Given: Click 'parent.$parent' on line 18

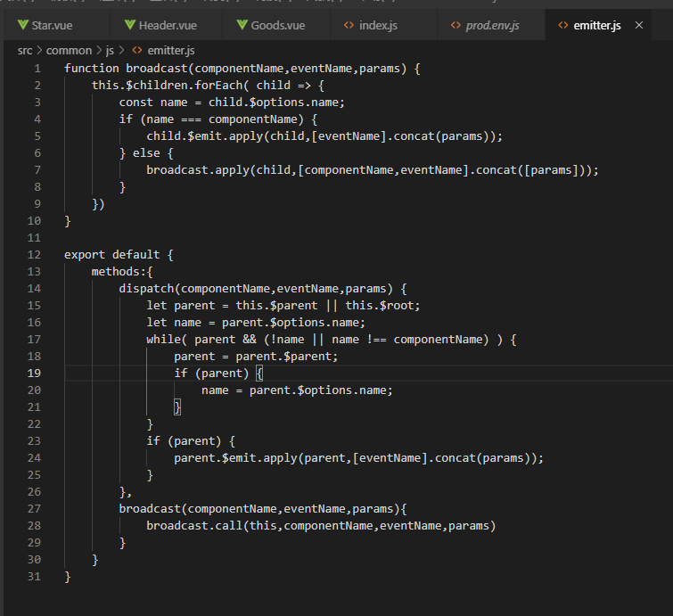Looking at the screenshot, I should [x=283, y=357].
